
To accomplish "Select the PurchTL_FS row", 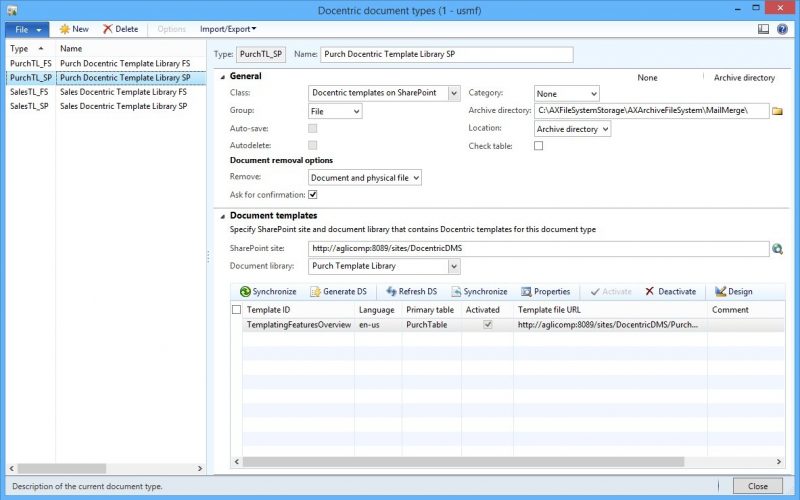I will coord(31,63).
